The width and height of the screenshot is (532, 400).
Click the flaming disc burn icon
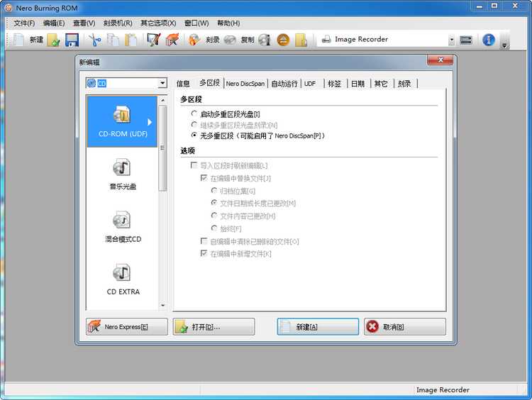click(194, 40)
